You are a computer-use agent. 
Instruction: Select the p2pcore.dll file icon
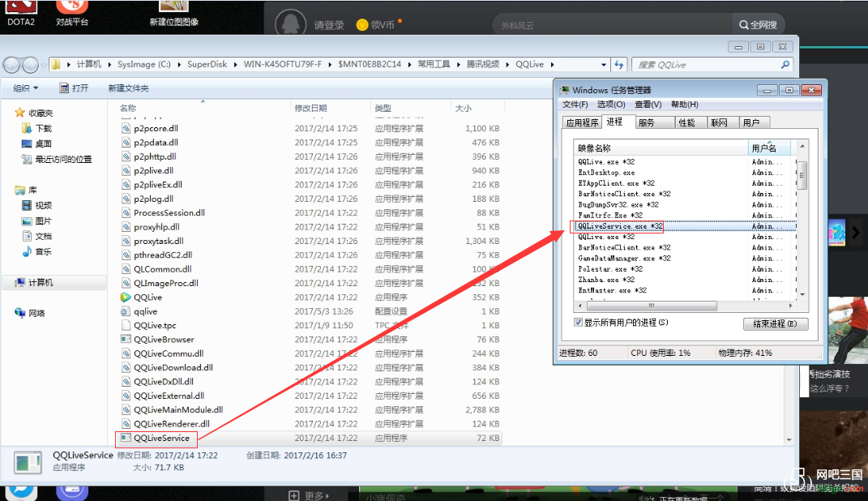click(x=126, y=128)
